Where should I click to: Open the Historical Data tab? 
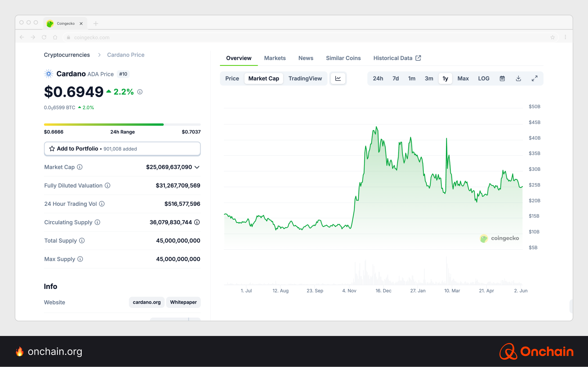397,58
